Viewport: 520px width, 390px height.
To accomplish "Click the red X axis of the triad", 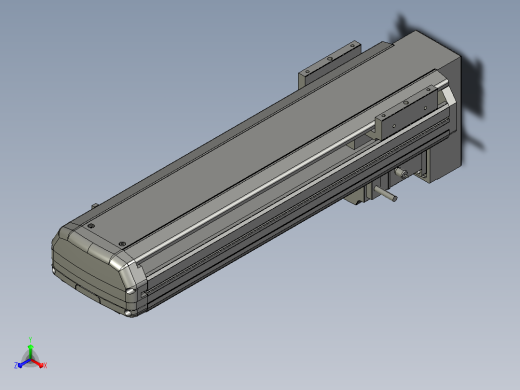I will [x=38, y=363].
